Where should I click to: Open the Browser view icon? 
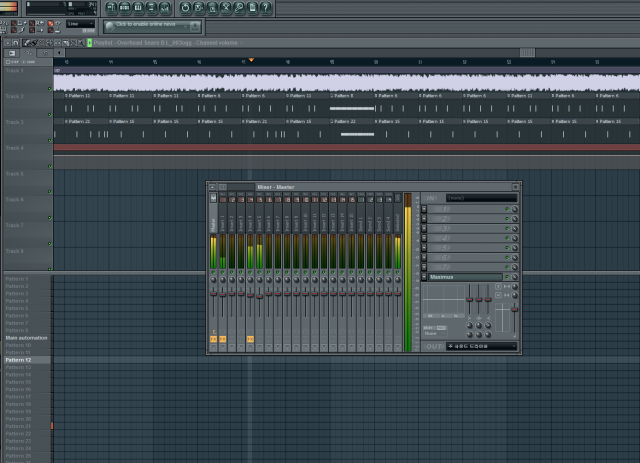[x=151, y=8]
